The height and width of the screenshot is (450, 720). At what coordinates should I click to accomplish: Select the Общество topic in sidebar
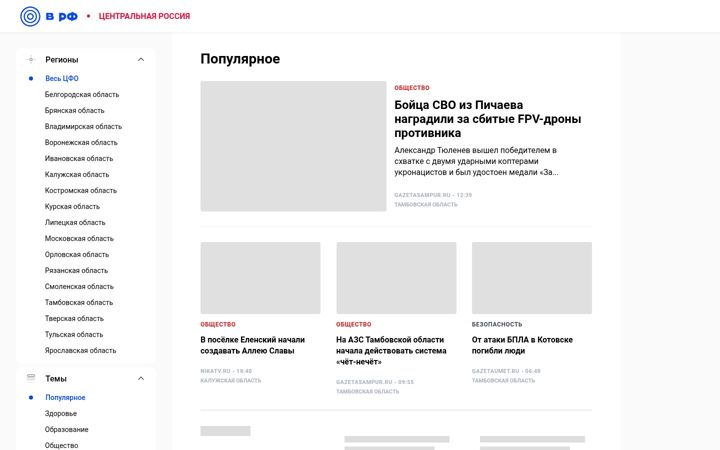click(x=62, y=445)
